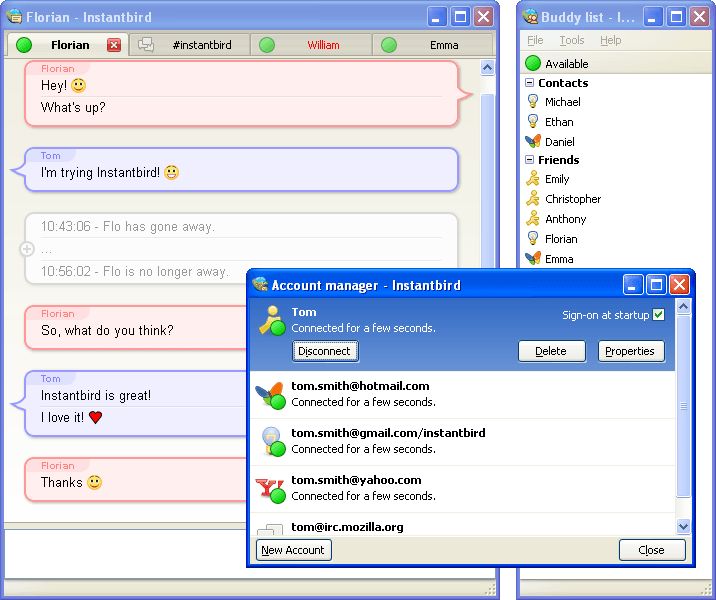716x600 pixels.
Task: Click the green status icon on William tab
Action: click(267, 45)
